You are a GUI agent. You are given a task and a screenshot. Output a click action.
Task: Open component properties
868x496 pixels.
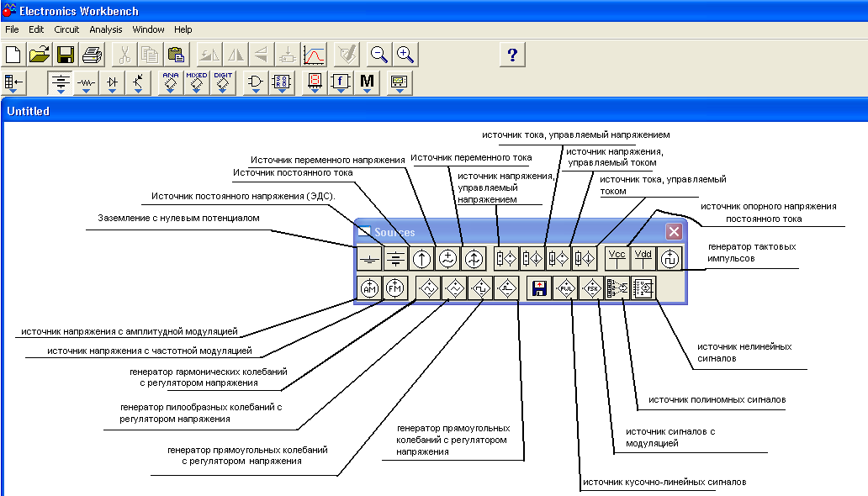click(x=347, y=55)
